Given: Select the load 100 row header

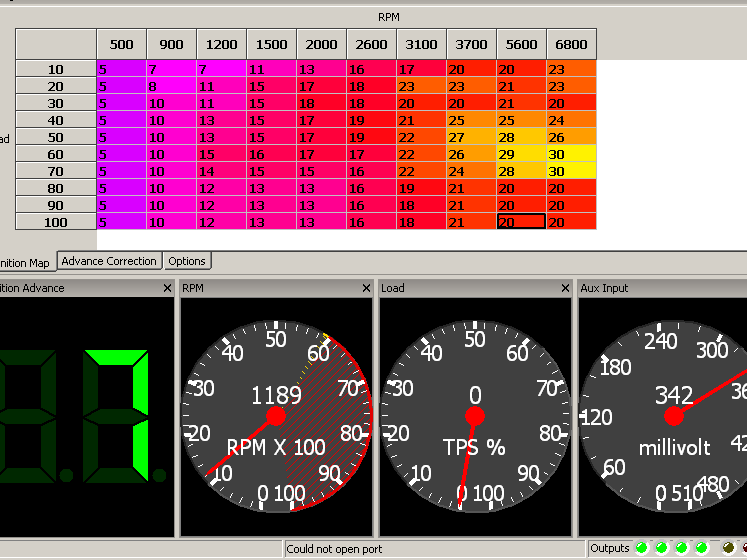Looking at the screenshot, I should (x=55, y=222).
